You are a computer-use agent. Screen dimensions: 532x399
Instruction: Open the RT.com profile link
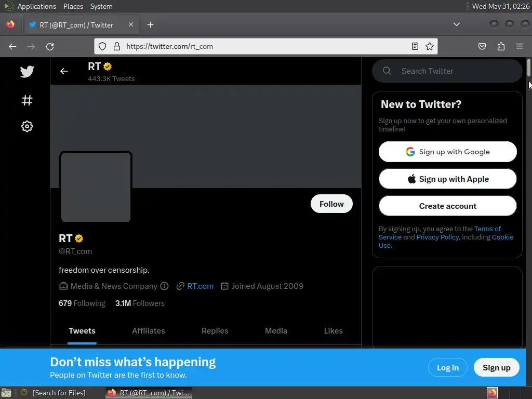[x=200, y=286]
